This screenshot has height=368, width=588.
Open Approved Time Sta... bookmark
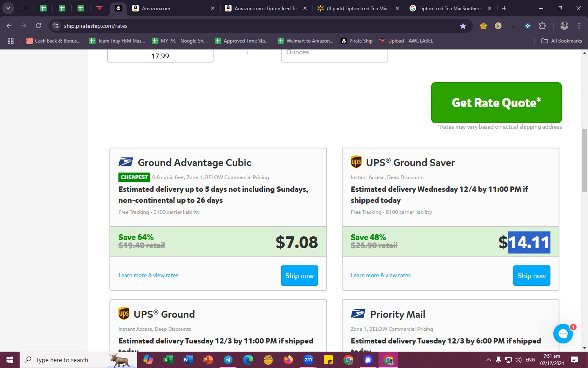tap(242, 41)
